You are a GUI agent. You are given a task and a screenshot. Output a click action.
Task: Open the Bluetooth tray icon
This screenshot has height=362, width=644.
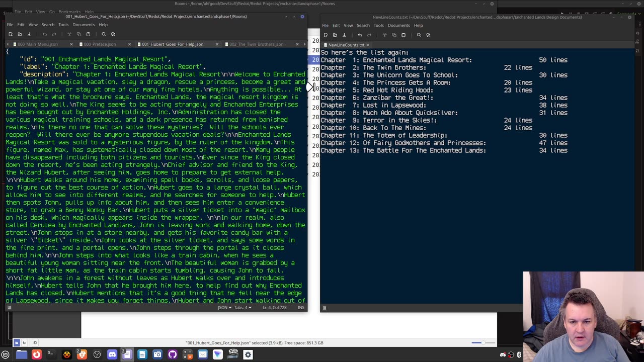519,355
